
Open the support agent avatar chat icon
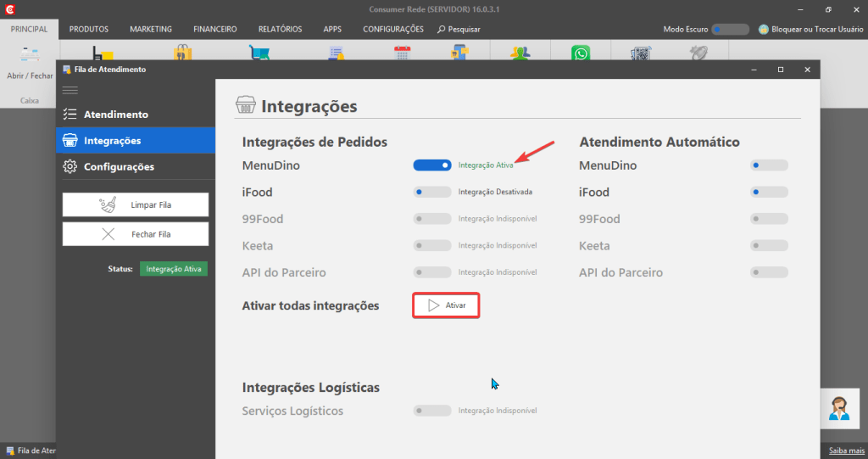[839, 409]
